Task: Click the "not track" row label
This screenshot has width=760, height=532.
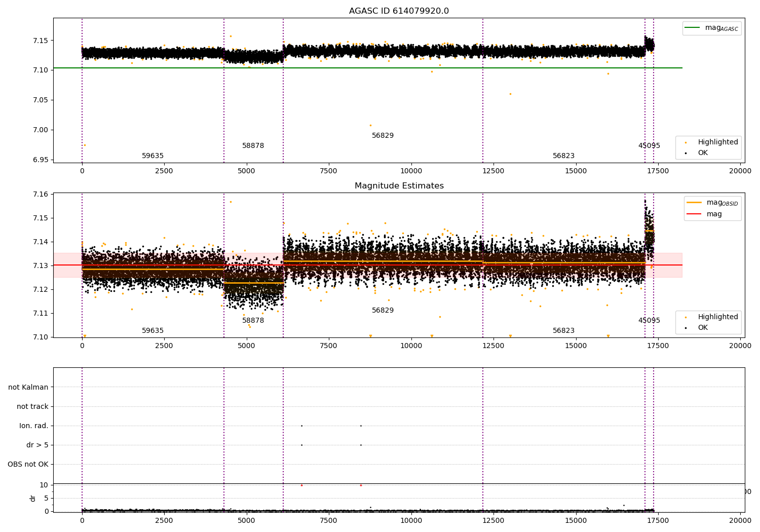Action: point(32,406)
